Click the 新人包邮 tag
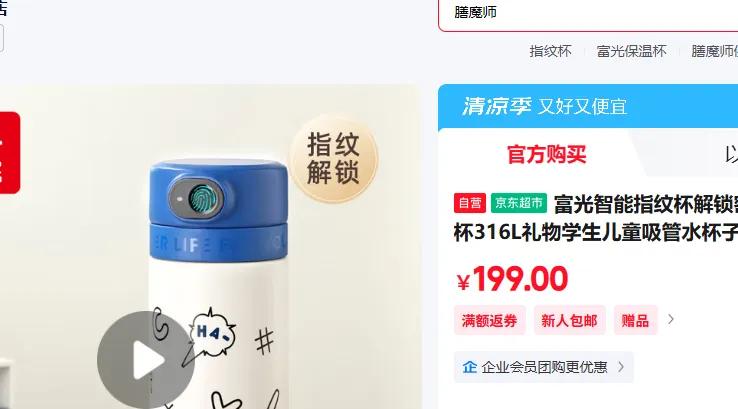 click(x=570, y=321)
